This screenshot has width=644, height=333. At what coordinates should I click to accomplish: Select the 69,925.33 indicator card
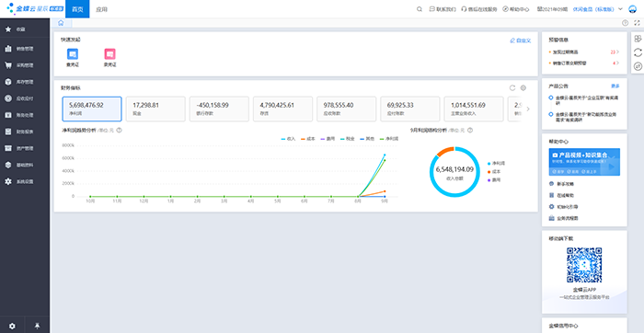click(x=410, y=109)
